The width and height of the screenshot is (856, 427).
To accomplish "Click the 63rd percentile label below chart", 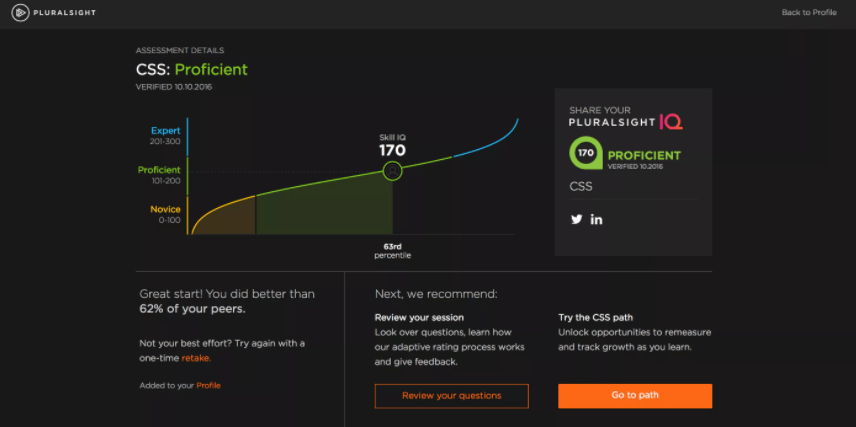I will 392,250.
